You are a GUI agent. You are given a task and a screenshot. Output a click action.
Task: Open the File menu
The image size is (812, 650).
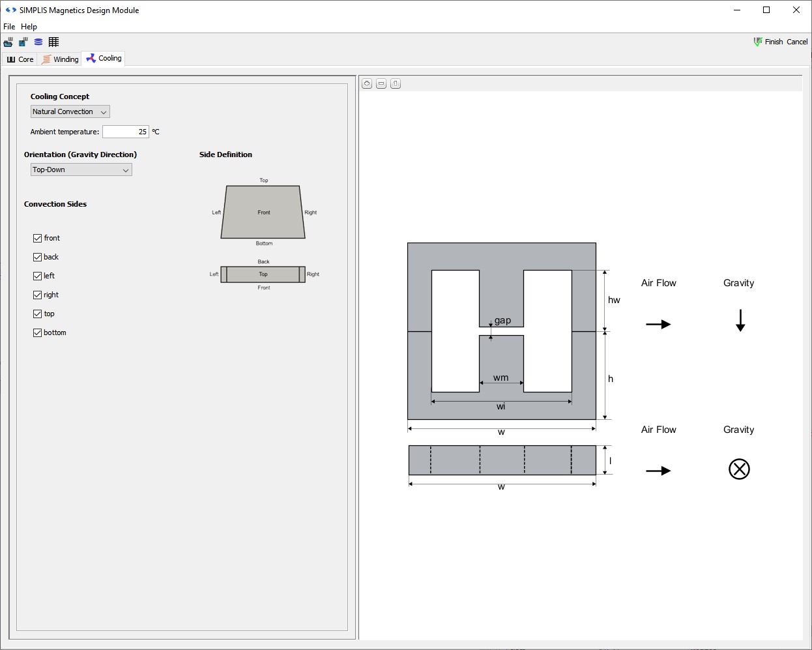click(x=9, y=27)
